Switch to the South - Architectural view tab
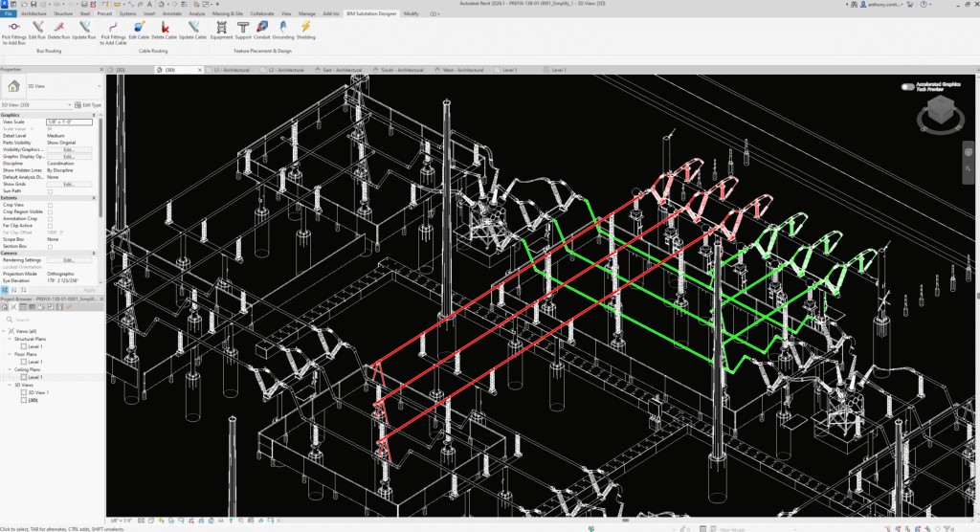980x532 pixels. pyautogui.click(x=400, y=70)
